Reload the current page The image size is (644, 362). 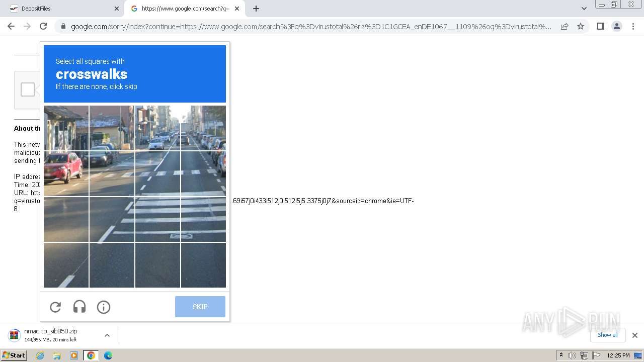[x=43, y=26]
